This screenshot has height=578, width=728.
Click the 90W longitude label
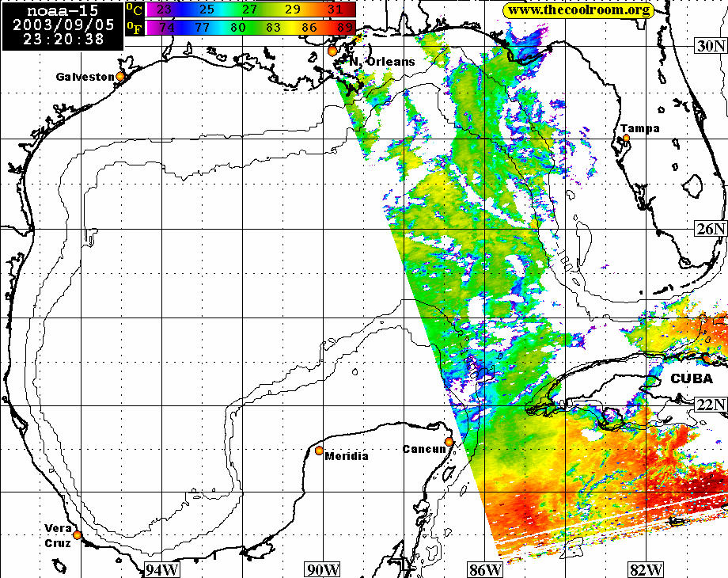coord(323,569)
